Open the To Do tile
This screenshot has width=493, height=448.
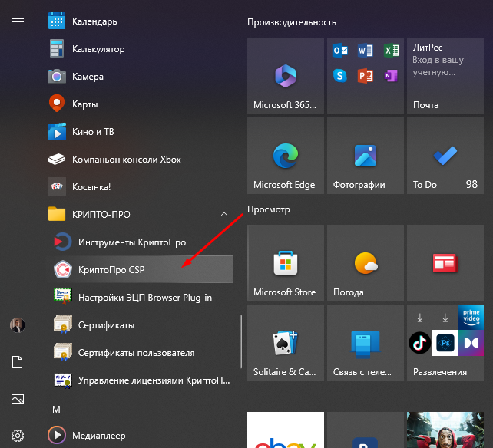445,156
